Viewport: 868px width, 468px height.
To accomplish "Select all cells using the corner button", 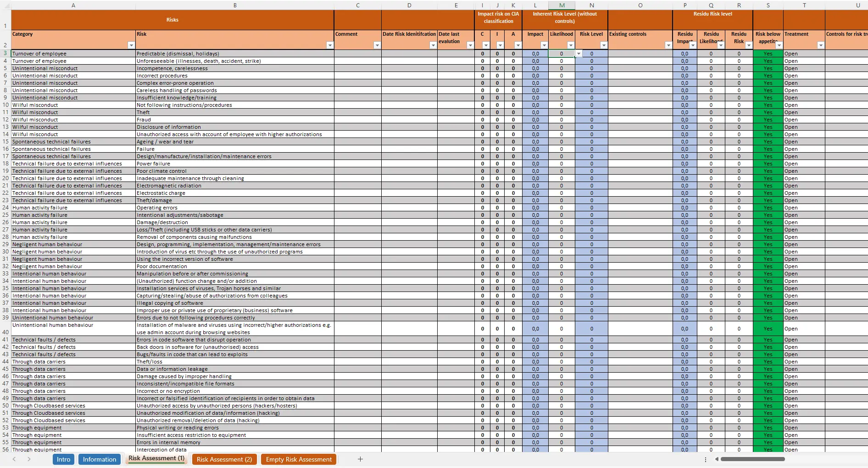I will pyautogui.click(x=5, y=5).
